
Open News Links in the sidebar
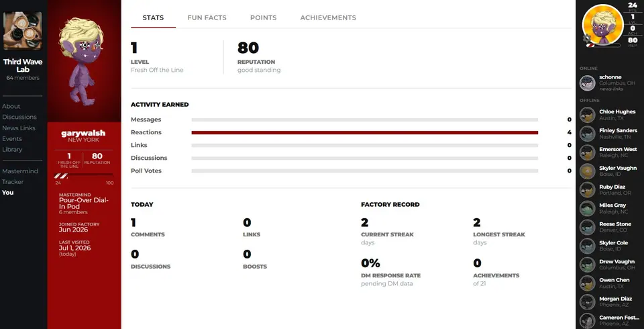(19, 128)
